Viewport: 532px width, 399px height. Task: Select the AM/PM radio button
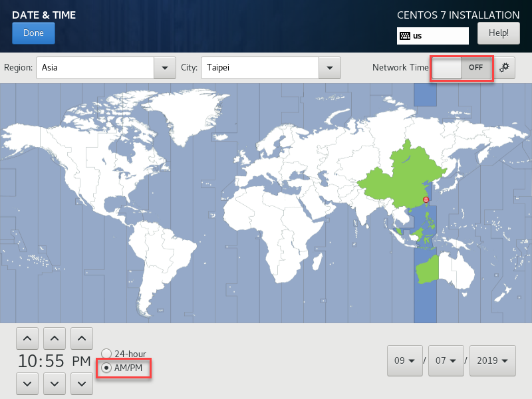click(x=106, y=368)
